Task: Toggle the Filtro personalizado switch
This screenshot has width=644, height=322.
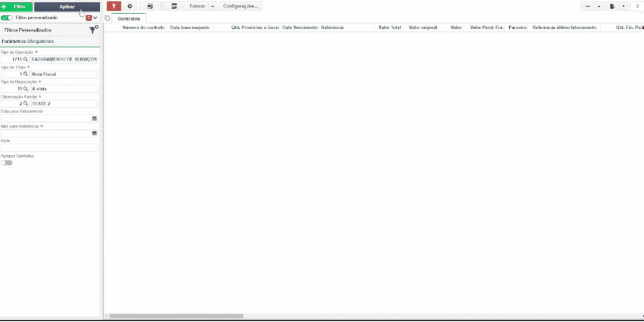Action: (7, 18)
